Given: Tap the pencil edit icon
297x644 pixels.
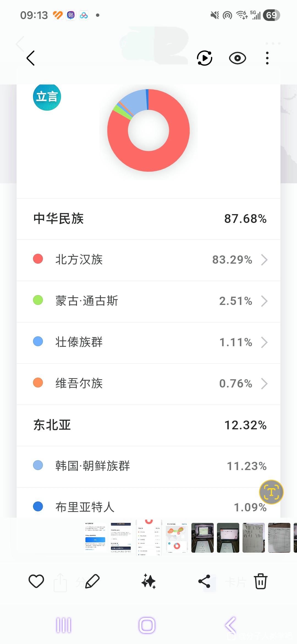Looking at the screenshot, I should point(92,581).
